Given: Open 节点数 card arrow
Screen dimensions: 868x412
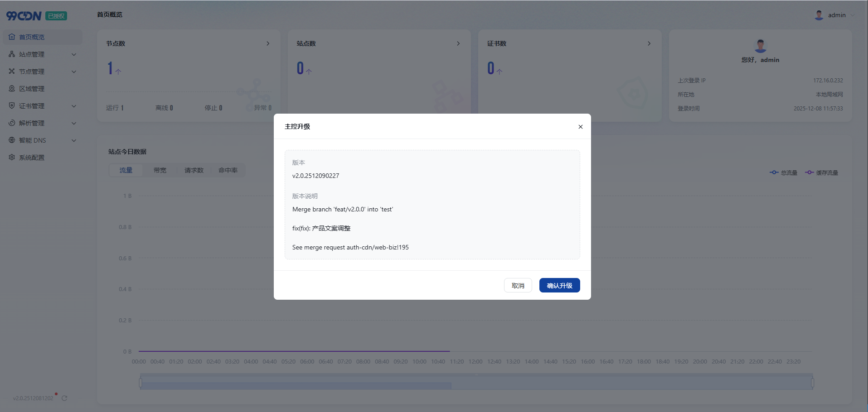Looking at the screenshot, I should point(268,43).
